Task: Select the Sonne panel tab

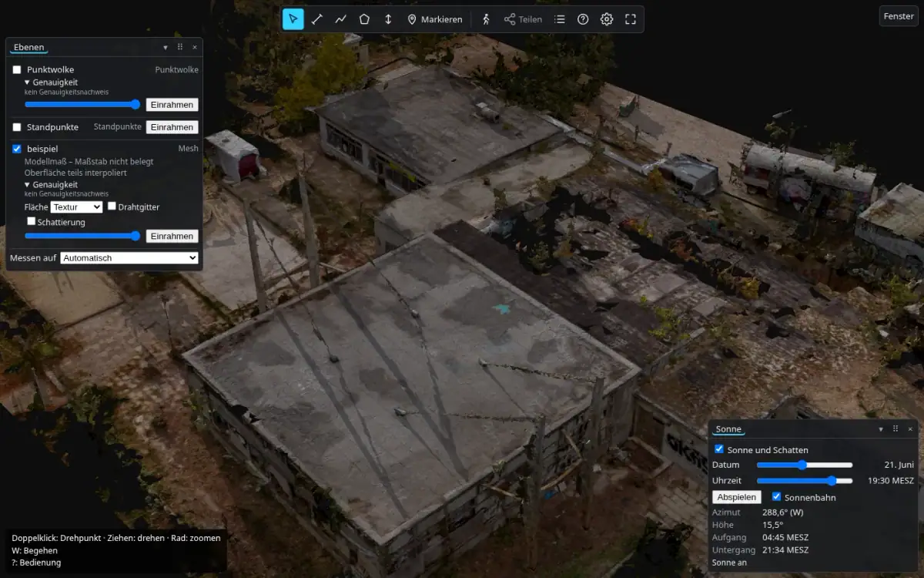Action: click(728, 430)
